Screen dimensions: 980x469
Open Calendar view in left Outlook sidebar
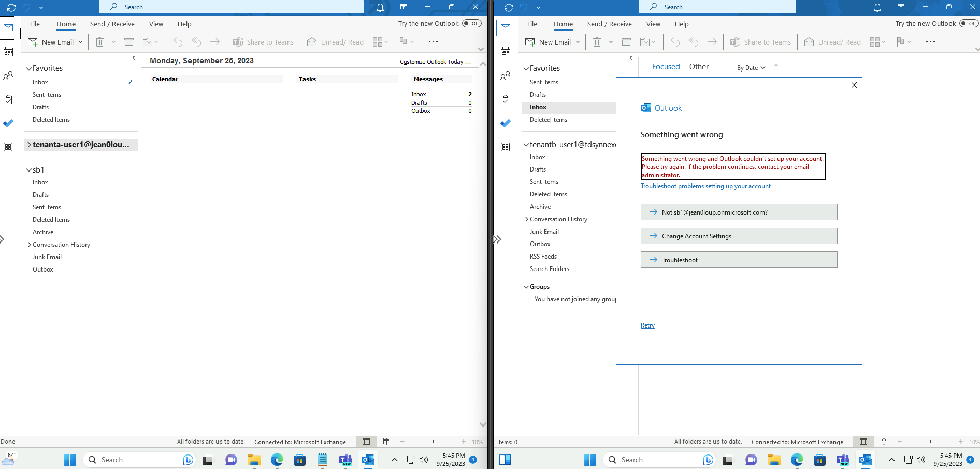(x=8, y=52)
